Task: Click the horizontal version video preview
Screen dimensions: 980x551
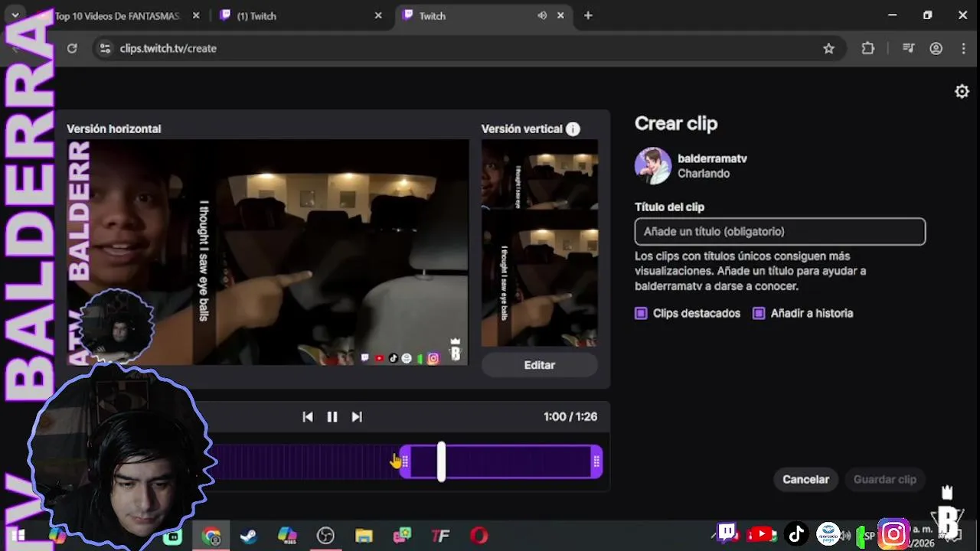Action: 267,253
